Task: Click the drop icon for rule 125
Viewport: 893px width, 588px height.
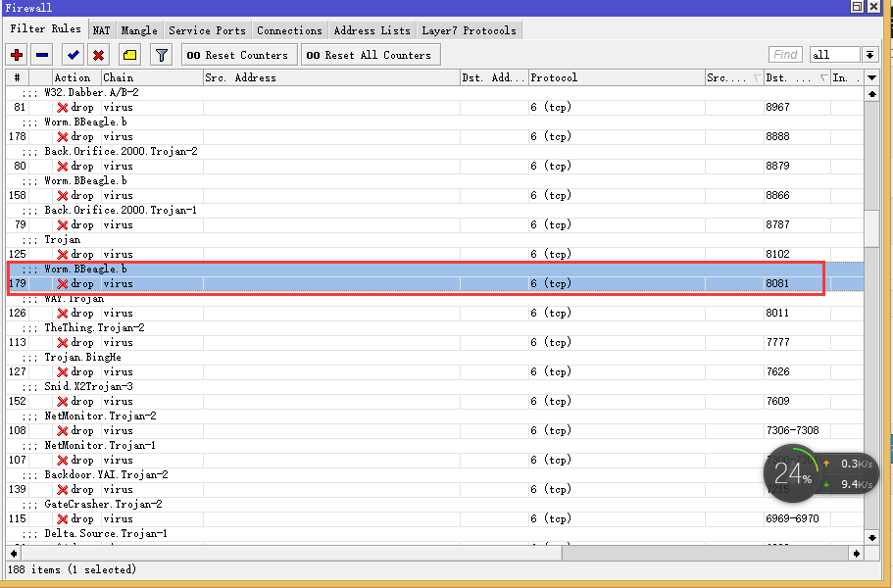Action: (x=63, y=255)
